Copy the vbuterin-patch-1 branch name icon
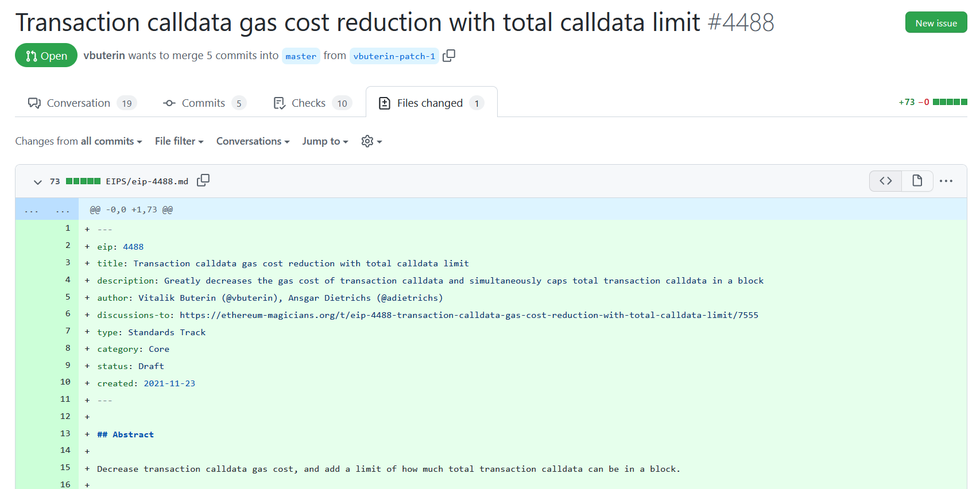This screenshot has width=980, height=489. 449,56
